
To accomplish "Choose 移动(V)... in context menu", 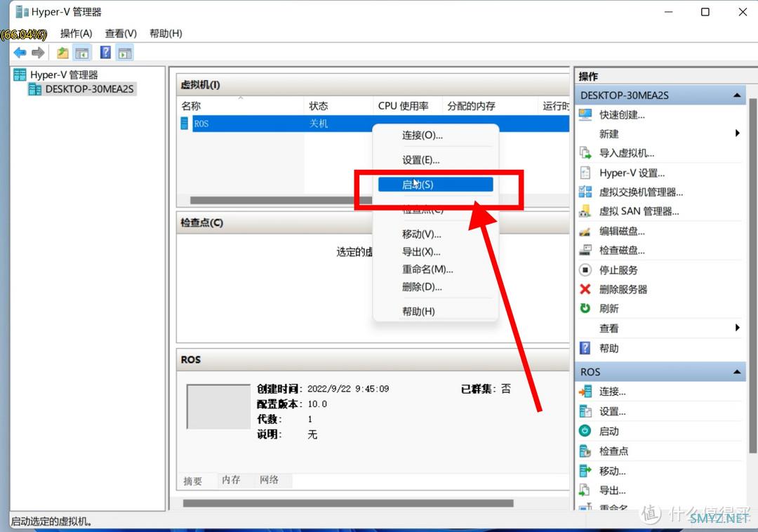I will pyautogui.click(x=436, y=234).
